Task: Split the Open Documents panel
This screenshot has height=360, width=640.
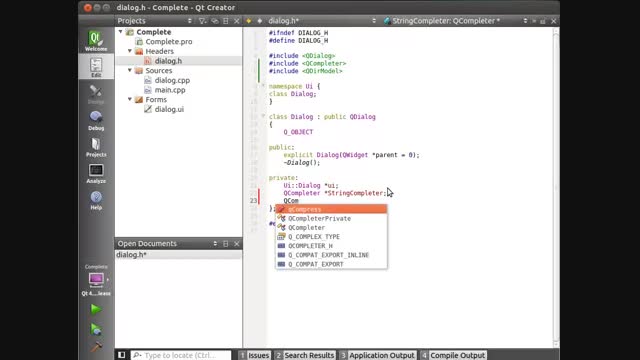Action: tap(226, 244)
